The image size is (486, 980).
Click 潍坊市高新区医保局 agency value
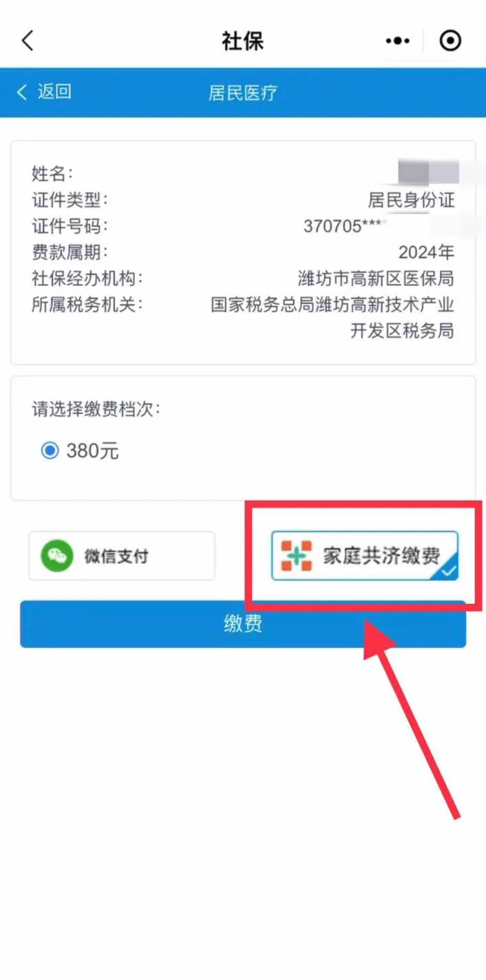point(376,279)
